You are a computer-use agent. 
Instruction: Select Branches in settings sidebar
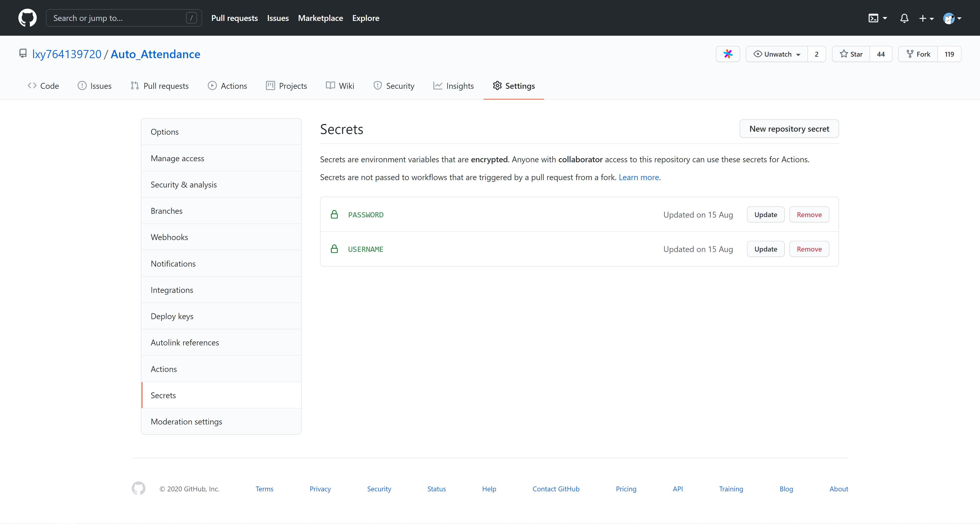coord(222,211)
